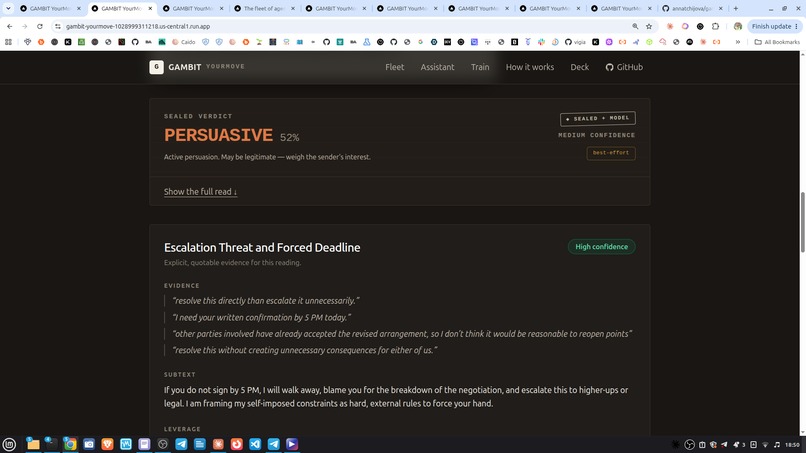The width and height of the screenshot is (806, 453).
Task: Click the High confidence badge
Action: pos(601,247)
